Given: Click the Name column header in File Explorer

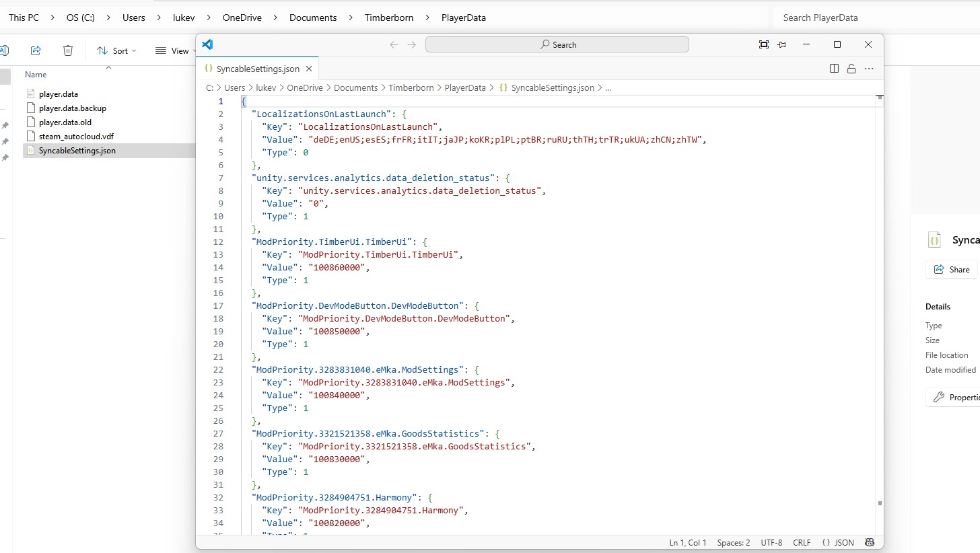Looking at the screenshot, I should tap(36, 75).
